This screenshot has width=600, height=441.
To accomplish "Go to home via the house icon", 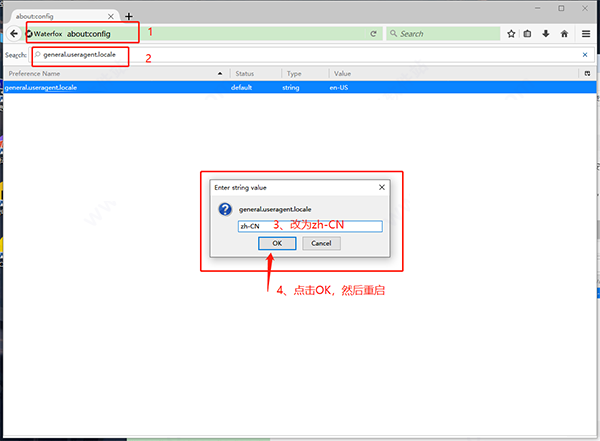I will pyautogui.click(x=564, y=33).
